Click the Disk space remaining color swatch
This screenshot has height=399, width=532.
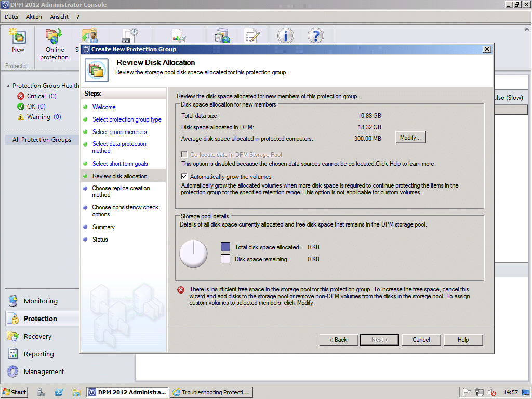(x=225, y=259)
